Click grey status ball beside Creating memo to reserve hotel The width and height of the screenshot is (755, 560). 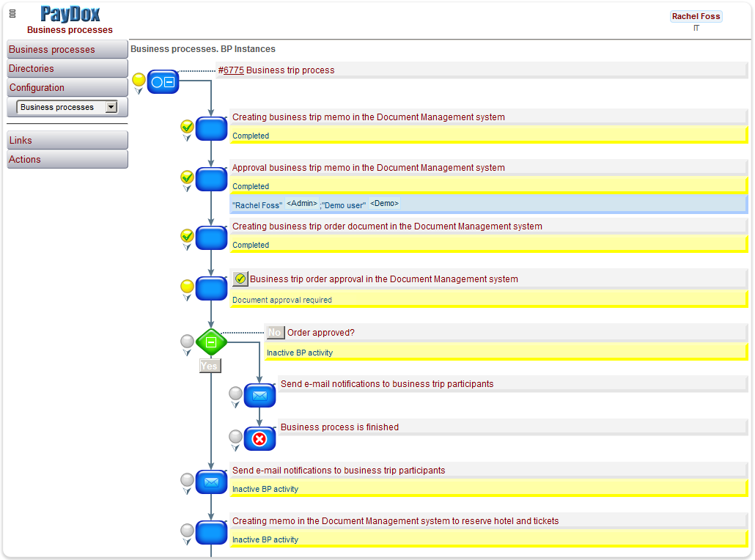pyautogui.click(x=187, y=530)
